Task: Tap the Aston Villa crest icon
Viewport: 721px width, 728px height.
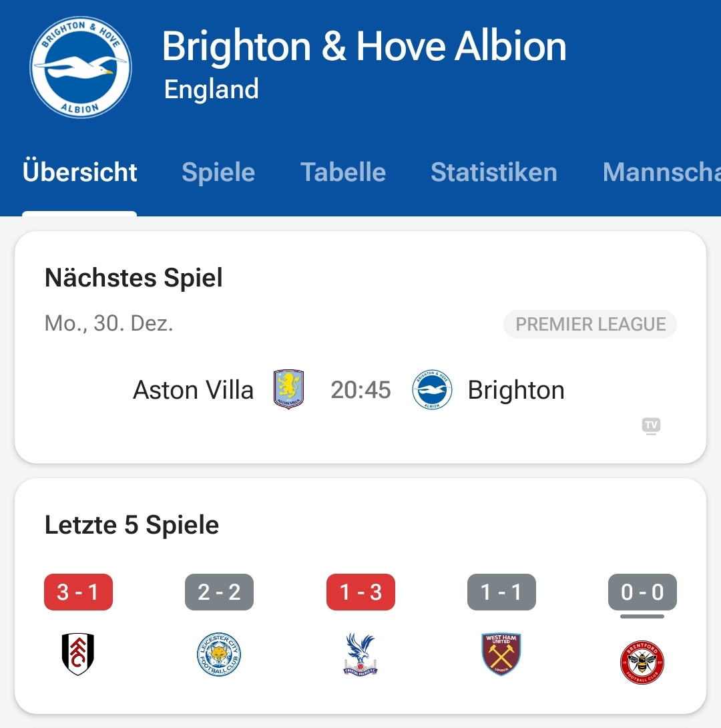Action: 288,389
